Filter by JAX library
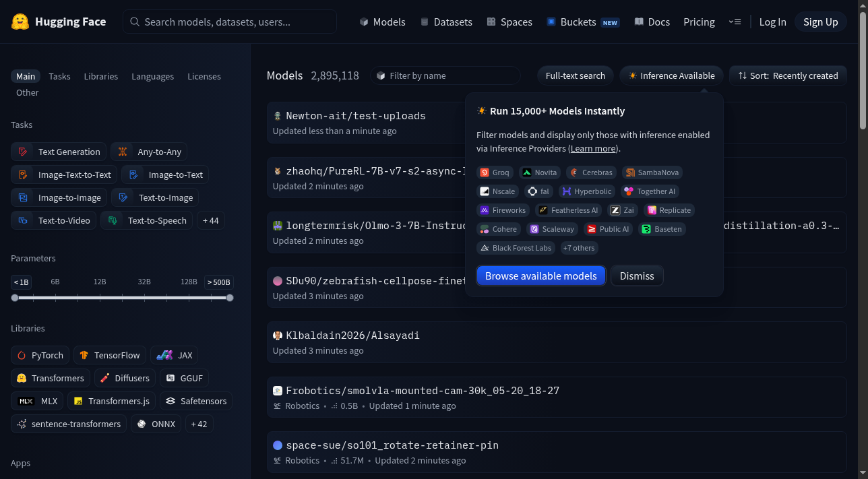 click(x=174, y=355)
